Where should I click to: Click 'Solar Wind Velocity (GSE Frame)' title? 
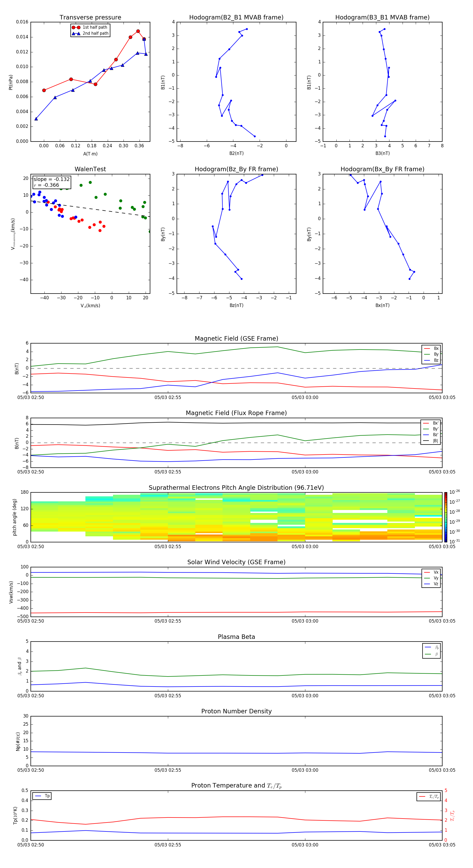pos(236,562)
